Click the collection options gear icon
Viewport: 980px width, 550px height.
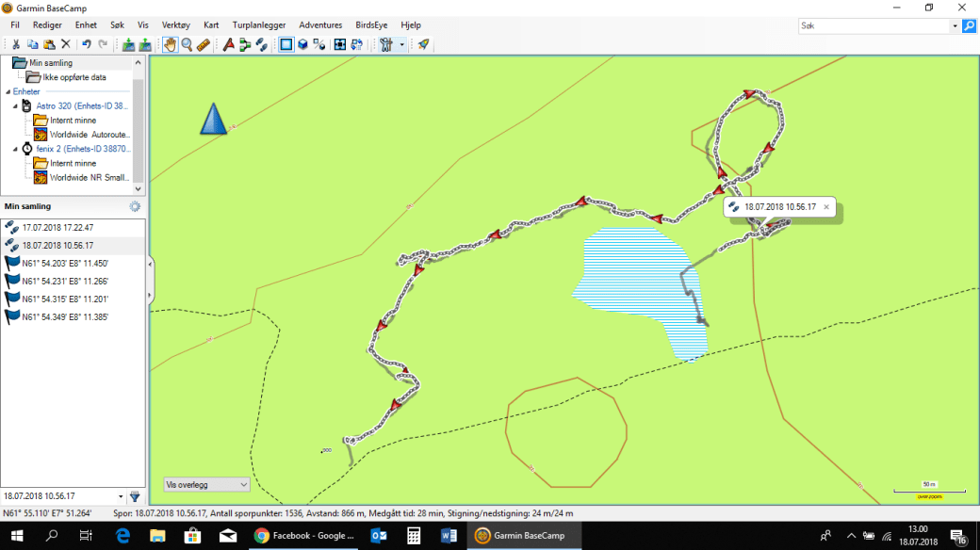[x=135, y=206]
